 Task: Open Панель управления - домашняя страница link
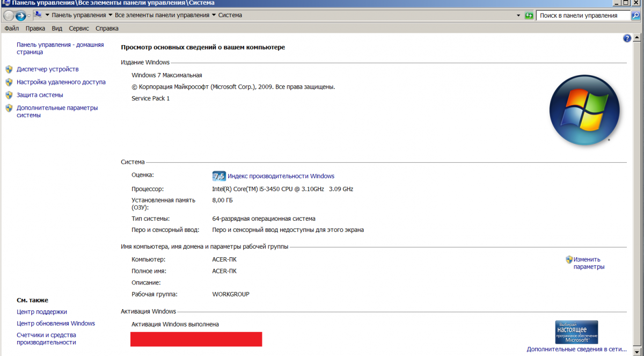[60, 48]
